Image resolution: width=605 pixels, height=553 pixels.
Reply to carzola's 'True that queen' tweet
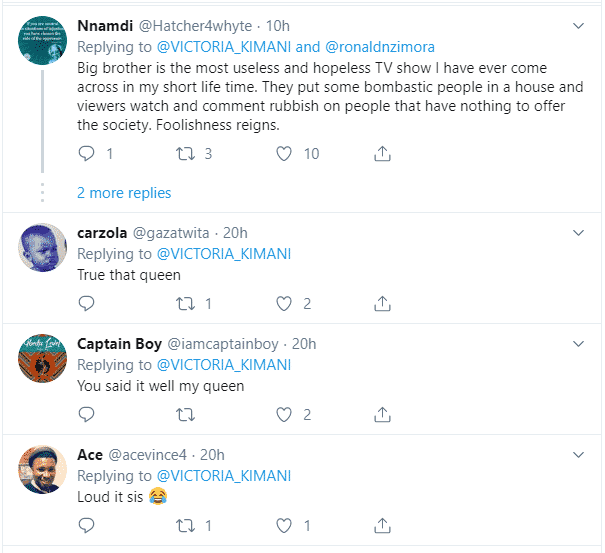tap(86, 304)
